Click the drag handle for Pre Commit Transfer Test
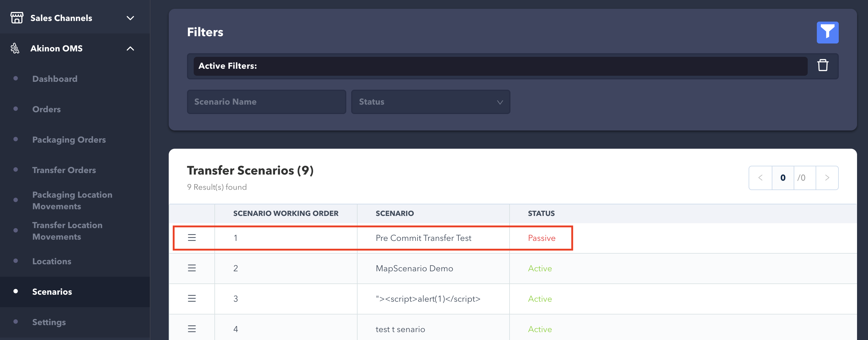The width and height of the screenshot is (868, 340). coord(192,238)
